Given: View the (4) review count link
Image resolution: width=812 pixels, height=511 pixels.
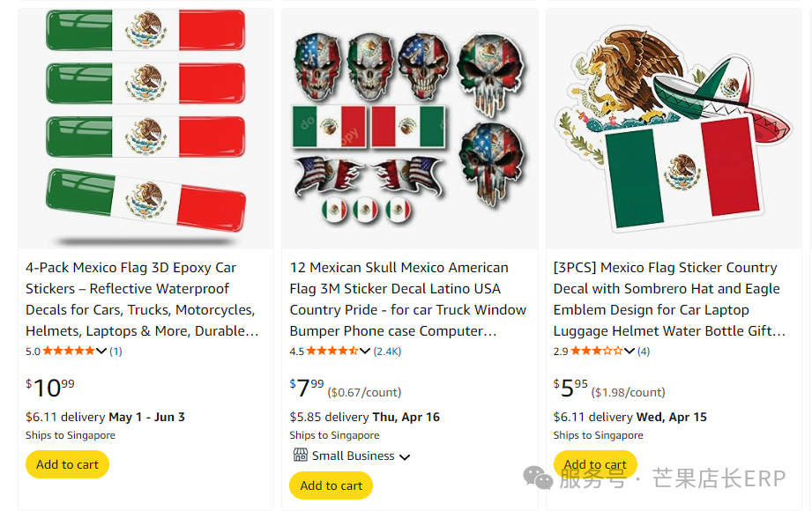Looking at the screenshot, I should coord(644,352).
